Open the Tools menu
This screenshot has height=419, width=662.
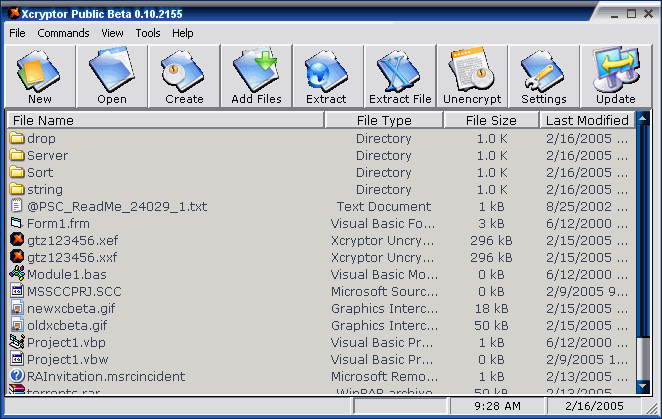(148, 33)
